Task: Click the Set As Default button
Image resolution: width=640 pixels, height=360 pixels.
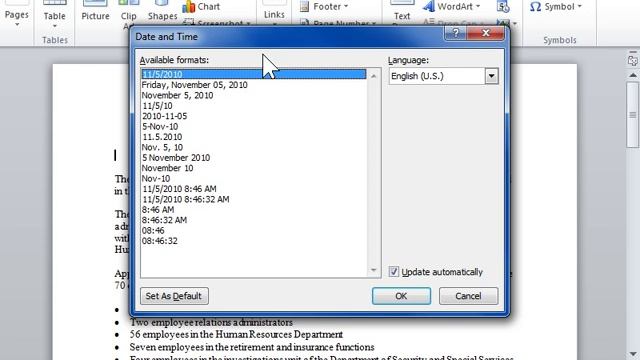Action: tap(174, 296)
